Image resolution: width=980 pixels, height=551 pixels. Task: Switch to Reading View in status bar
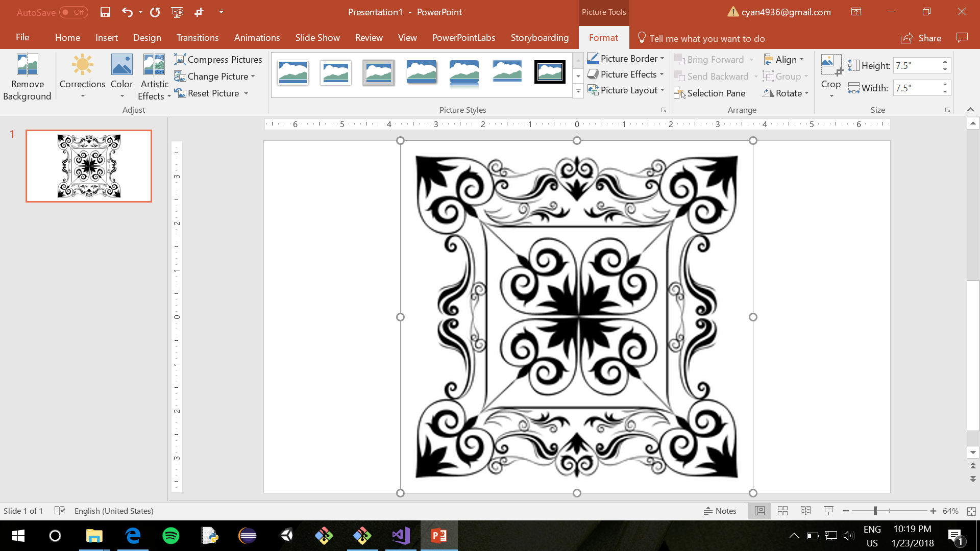click(x=806, y=511)
